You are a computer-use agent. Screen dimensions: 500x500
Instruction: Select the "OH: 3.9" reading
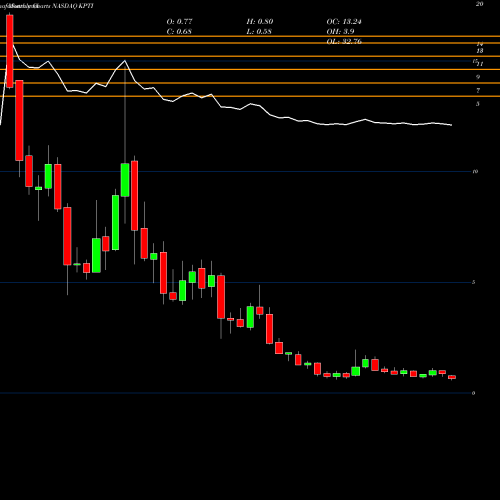coord(340,31)
